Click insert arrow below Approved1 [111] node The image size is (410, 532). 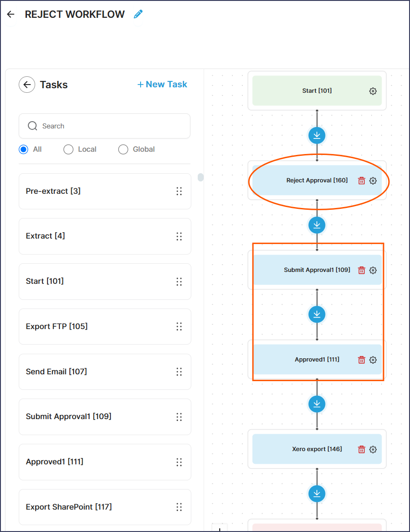click(x=317, y=404)
